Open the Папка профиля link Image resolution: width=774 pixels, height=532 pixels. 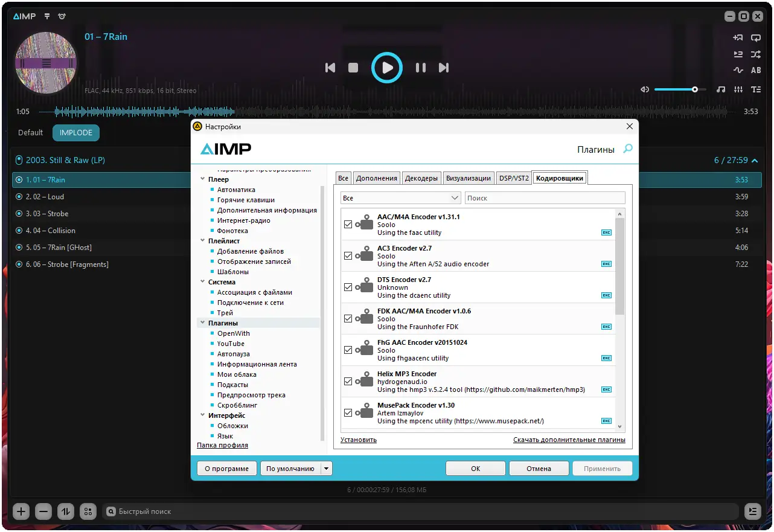click(222, 445)
